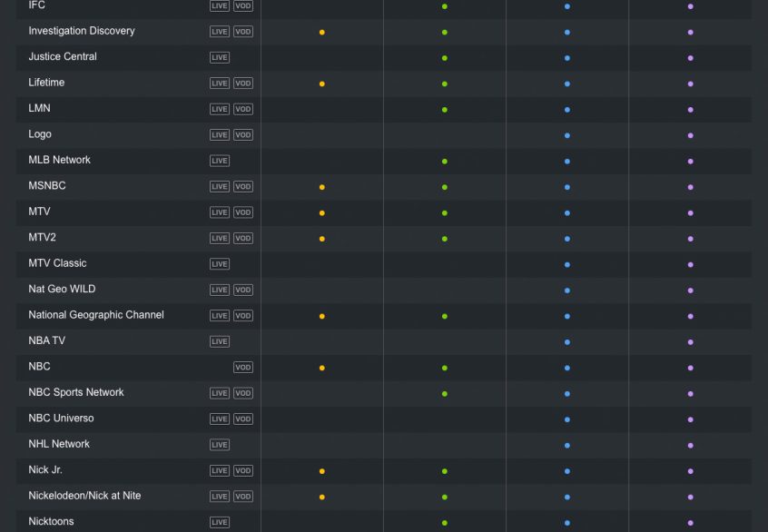Click the LIVE badge for NHL Network
This screenshot has height=532, width=768.
coord(220,445)
